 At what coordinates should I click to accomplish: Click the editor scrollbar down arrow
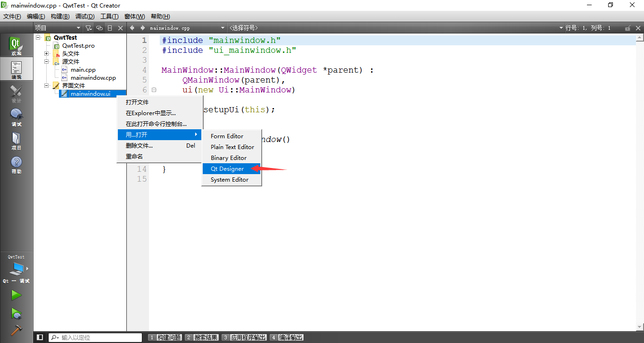pyautogui.click(x=640, y=326)
